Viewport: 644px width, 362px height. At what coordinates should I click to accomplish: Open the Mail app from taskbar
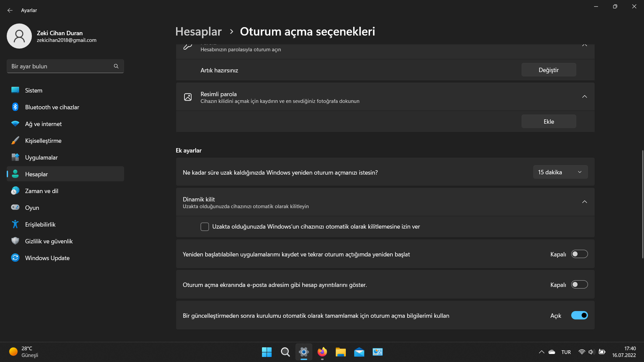point(359,352)
